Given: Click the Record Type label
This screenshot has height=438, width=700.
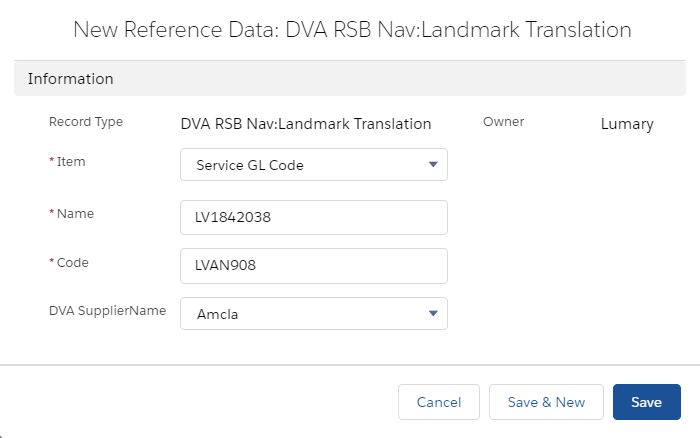Looking at the screenshot, I should (86, 122).
